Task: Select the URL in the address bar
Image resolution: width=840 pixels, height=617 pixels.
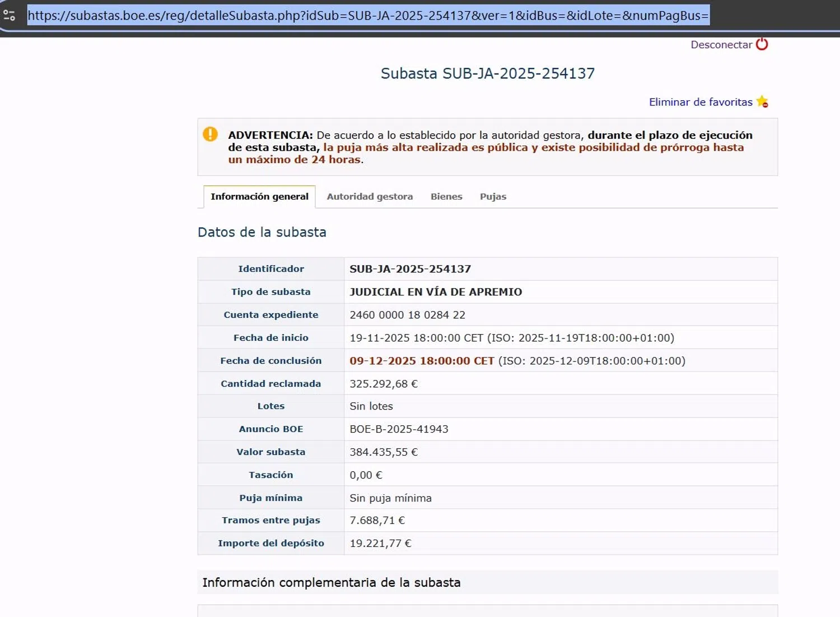Action: click(x=368, y=16)
